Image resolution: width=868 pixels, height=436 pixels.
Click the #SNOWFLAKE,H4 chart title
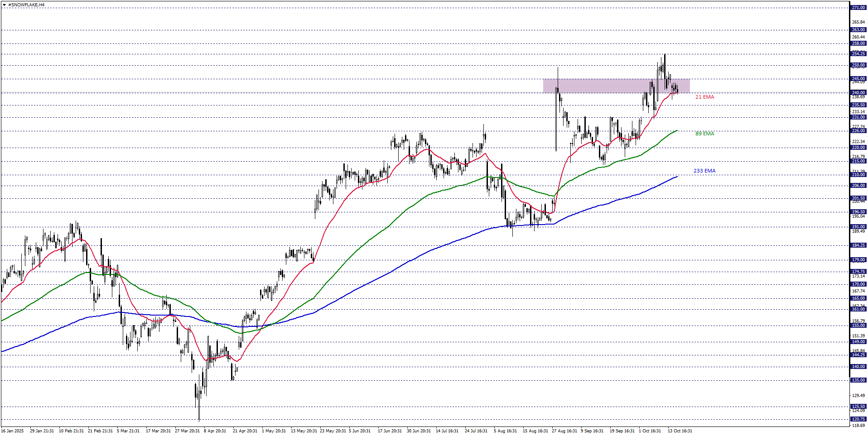(x=26, y=5)
